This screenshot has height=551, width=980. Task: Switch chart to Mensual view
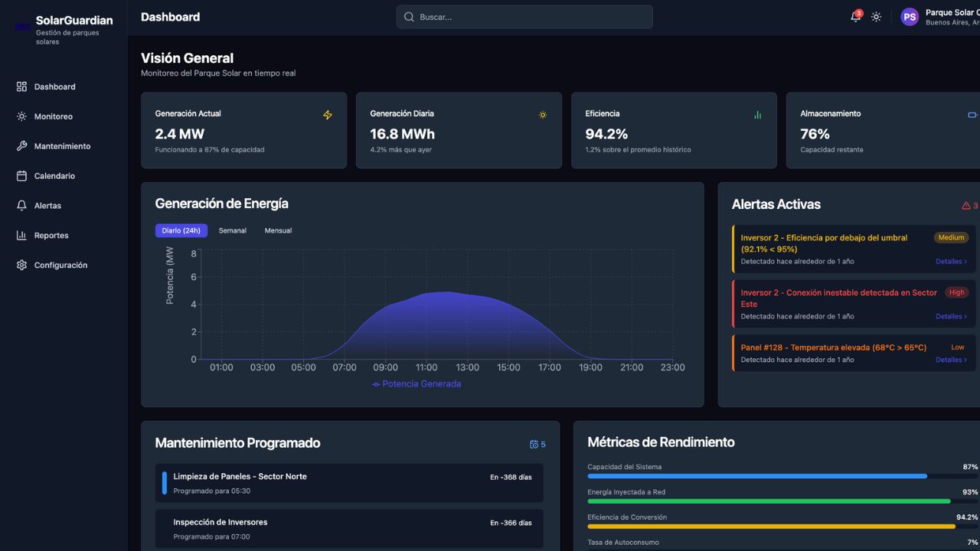click(278, 230)
